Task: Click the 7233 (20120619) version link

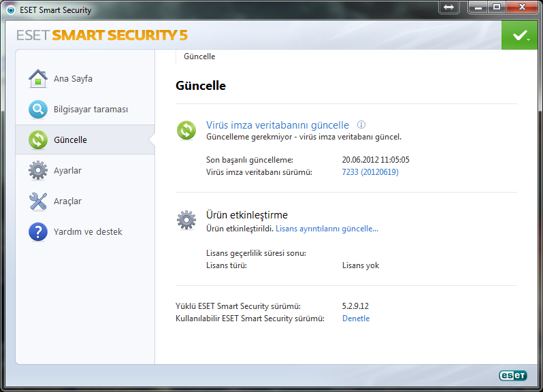Action: (370, 172)
